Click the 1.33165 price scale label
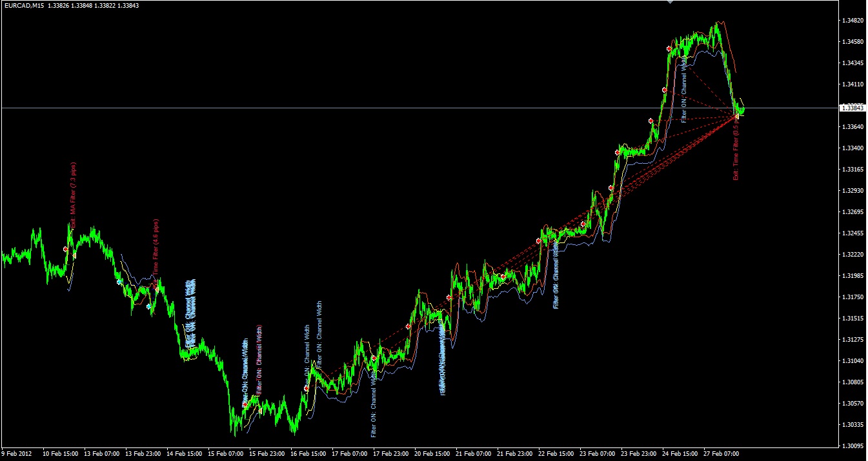 pos(853,170)
